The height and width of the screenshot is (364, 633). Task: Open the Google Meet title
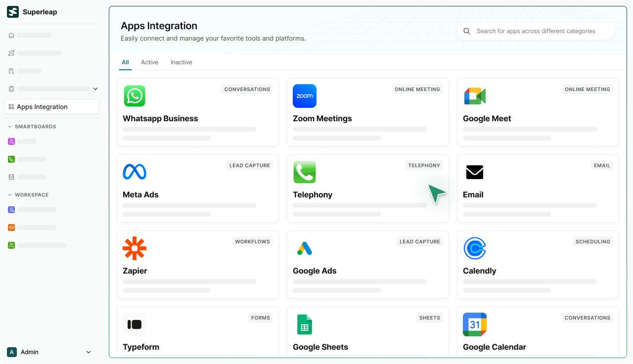point(487,119)
